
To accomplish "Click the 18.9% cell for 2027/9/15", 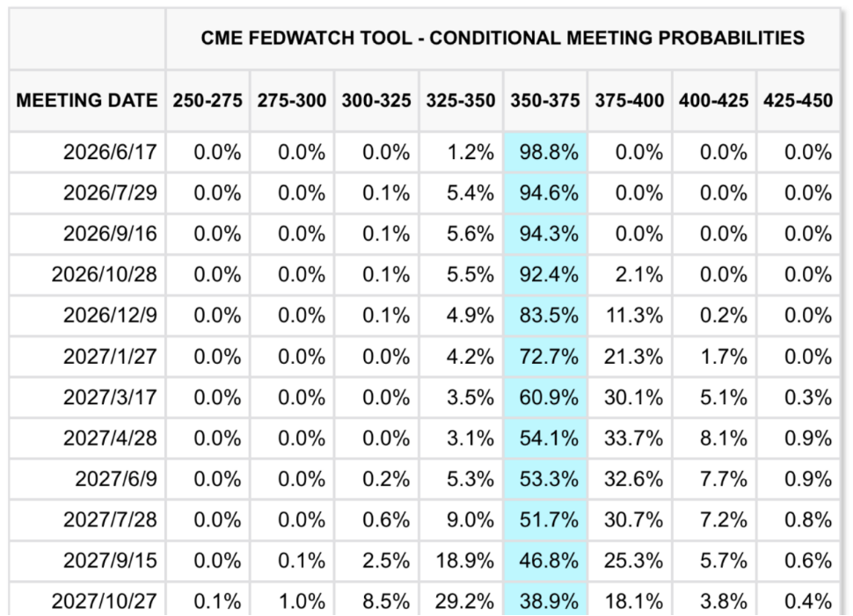I will pyautogui.click(x=463, y=561).
